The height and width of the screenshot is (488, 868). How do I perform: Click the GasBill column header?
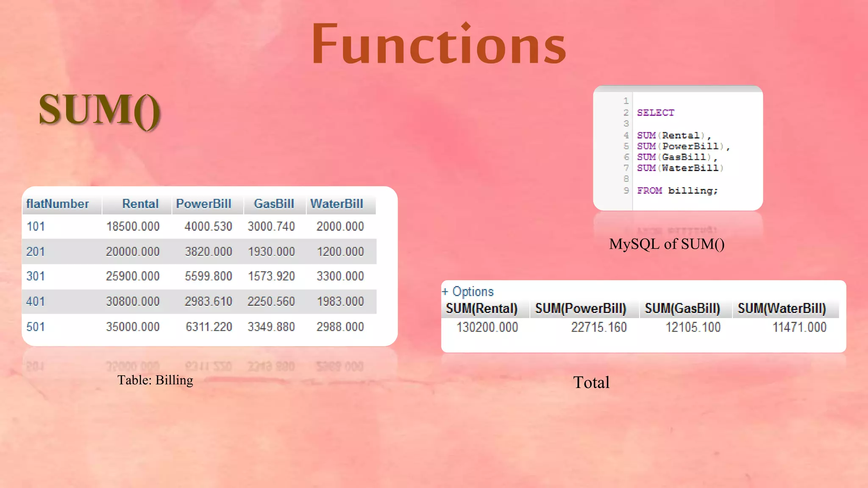(274, 204)
